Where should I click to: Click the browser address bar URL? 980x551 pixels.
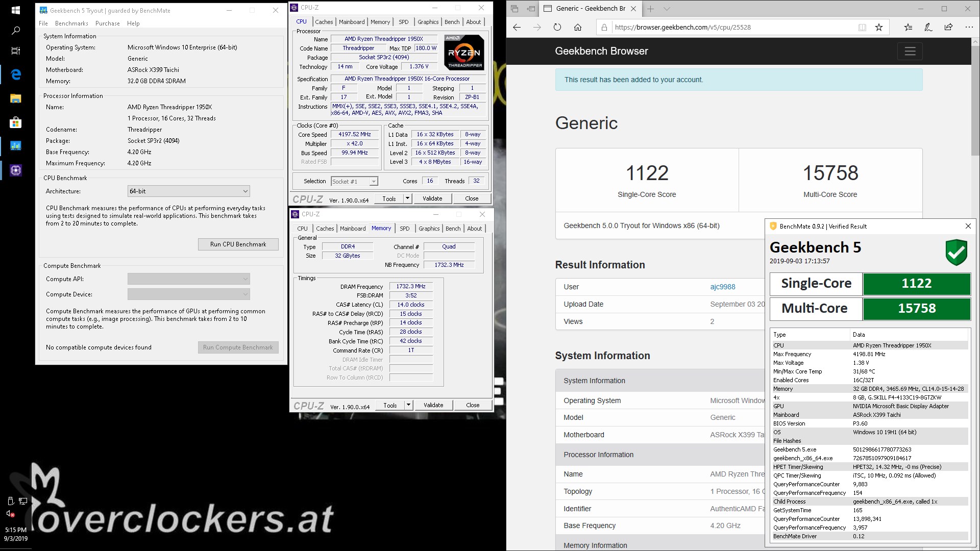point(682,28)
